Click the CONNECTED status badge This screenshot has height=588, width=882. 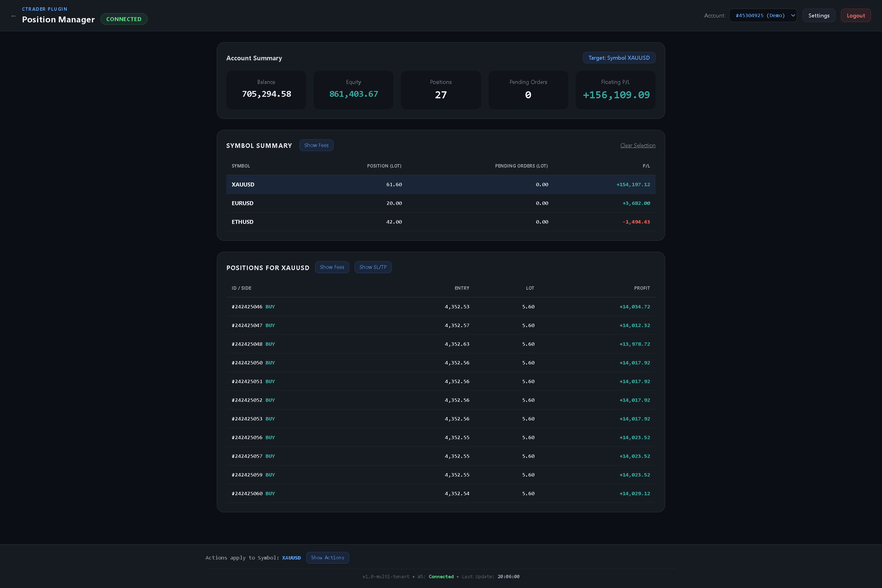(124, 19)
